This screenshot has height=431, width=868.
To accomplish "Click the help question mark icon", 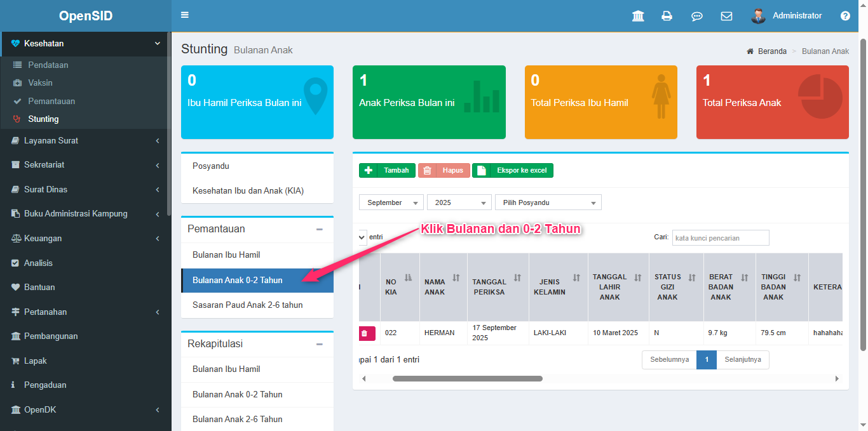I will [845, 16].
